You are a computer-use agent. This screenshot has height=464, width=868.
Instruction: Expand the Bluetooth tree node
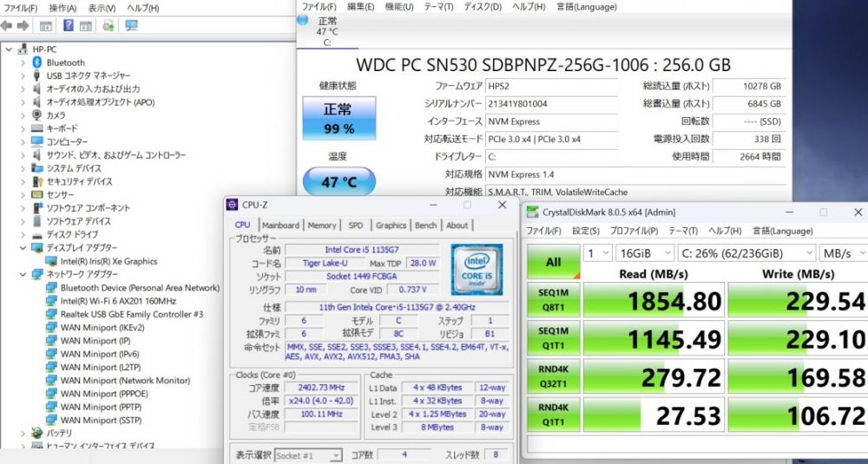pos(23,62)
